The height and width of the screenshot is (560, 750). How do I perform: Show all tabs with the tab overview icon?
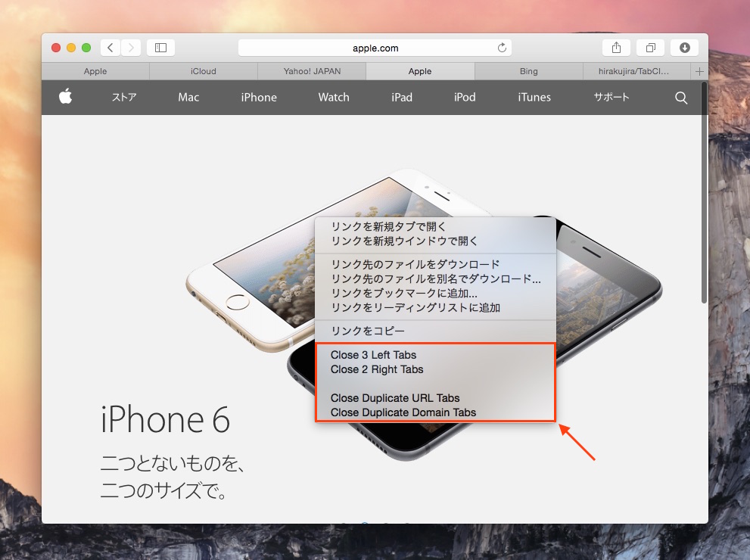[651, 48]
